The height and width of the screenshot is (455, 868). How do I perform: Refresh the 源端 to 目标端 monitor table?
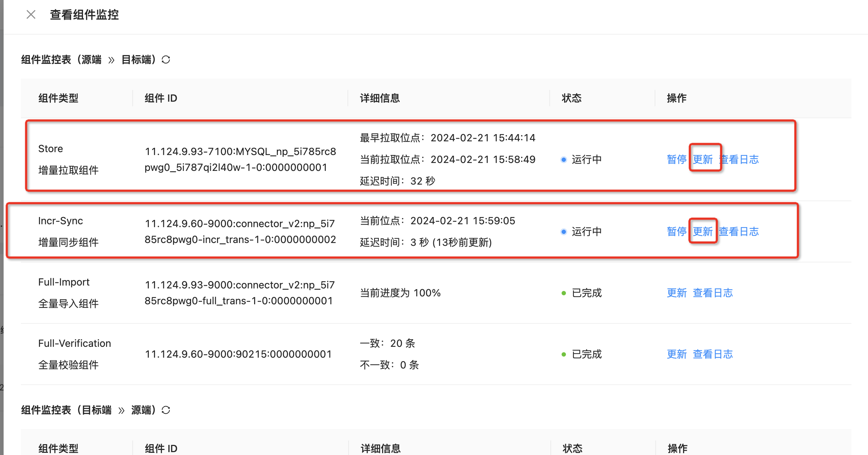(166, 59)
